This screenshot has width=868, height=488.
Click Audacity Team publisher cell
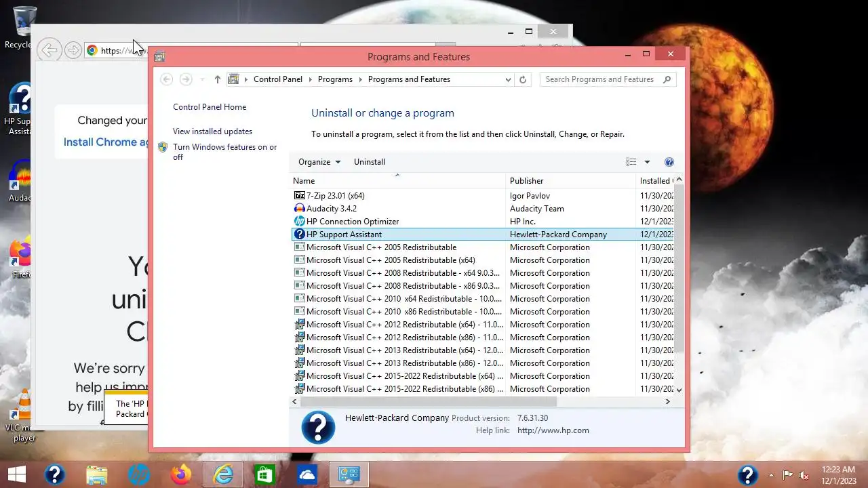[537, 209]
